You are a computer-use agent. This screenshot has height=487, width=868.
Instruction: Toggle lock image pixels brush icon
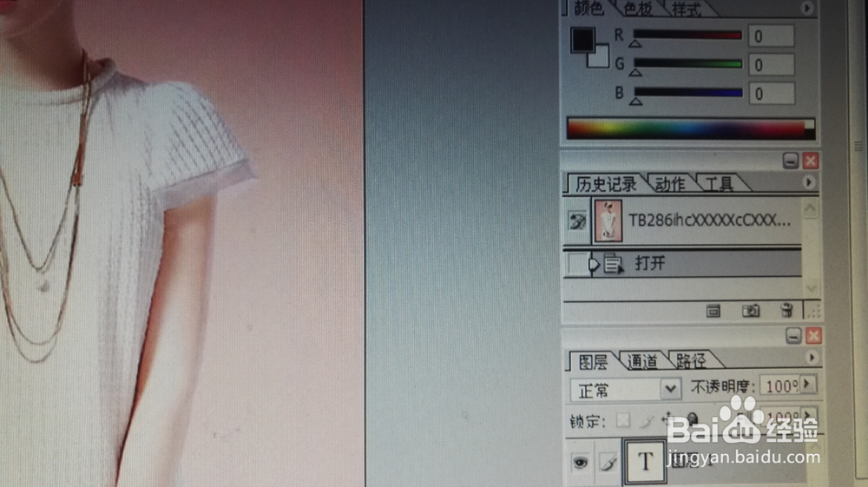(646, 422)
